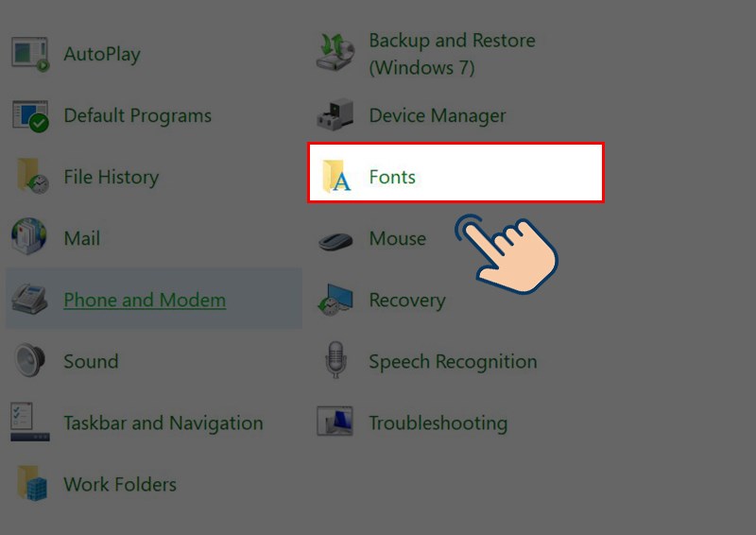Click the Recovery icon
Image resolution: width=756 pixels, height=535 pixels.
pyautogui.click(x=335, y=300)
